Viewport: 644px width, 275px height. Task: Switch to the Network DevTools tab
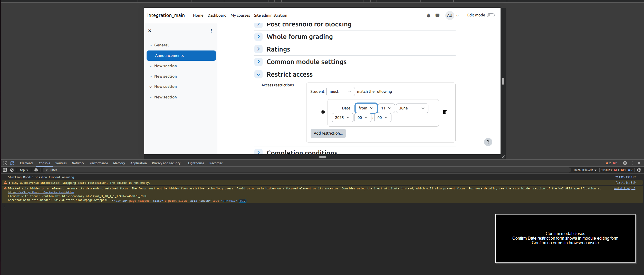(78, 163)
